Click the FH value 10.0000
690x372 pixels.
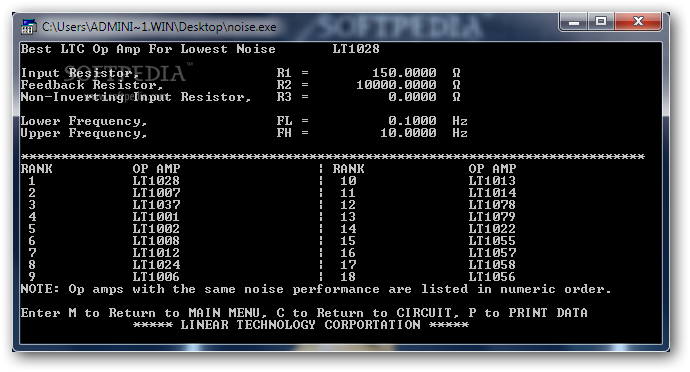408,133
